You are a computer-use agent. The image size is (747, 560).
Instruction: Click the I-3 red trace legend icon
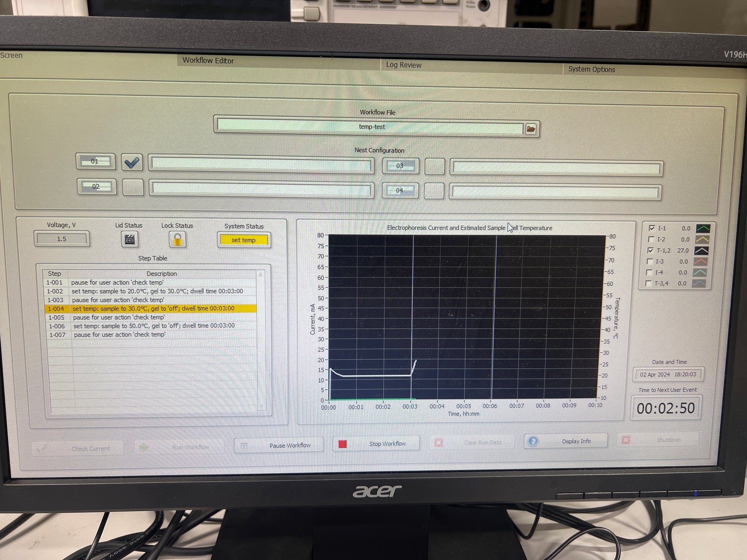701,262
